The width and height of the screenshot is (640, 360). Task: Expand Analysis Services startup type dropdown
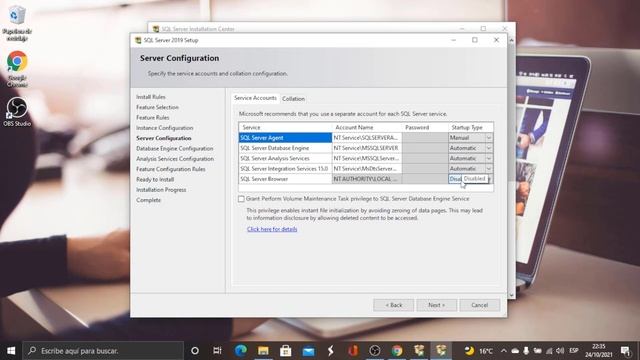pyautogui.click(x=489, y=158)
